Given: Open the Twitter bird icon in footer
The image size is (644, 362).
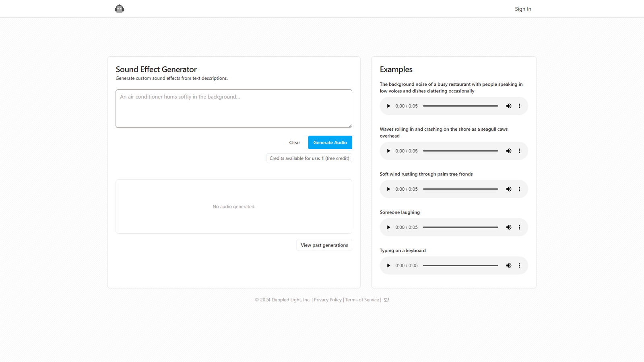Looking at the screenshot, I should 387,300.
